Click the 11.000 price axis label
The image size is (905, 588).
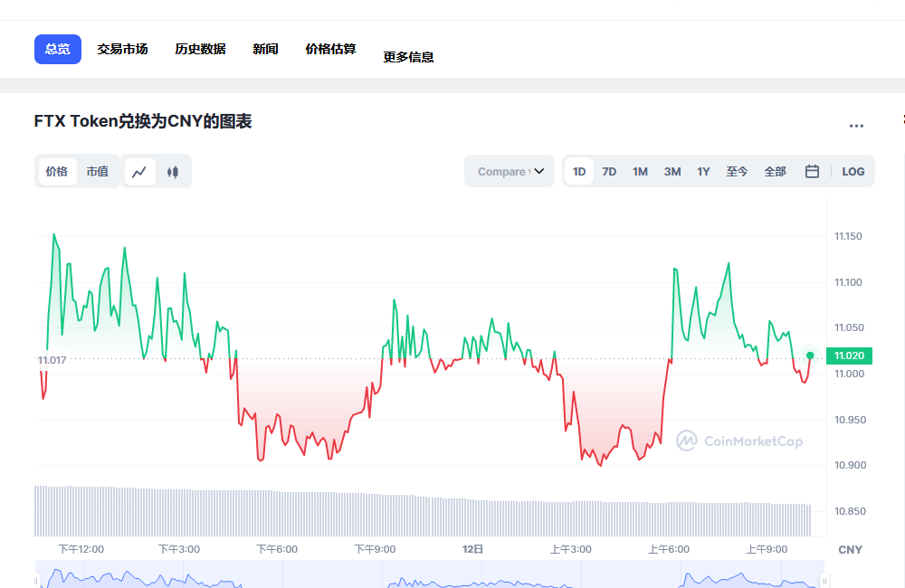coord(850,374)
